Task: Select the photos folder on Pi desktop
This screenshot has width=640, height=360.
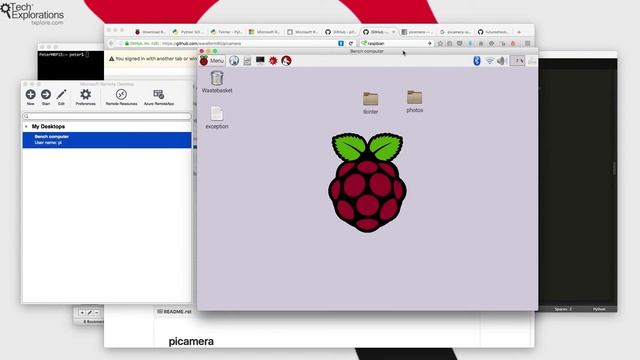Action: [x=414, y=101]
